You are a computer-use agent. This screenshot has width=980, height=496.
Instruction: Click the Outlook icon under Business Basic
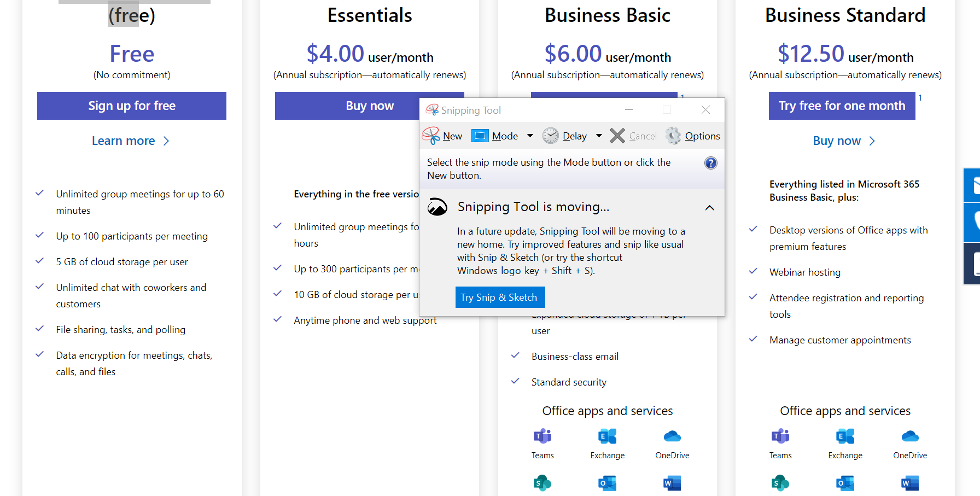tap(607, 483)
